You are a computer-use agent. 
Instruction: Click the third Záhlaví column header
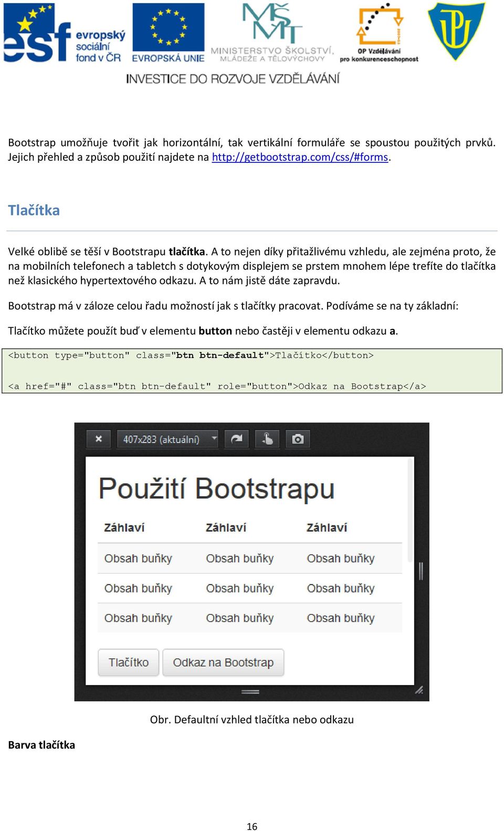pos(327,527)
